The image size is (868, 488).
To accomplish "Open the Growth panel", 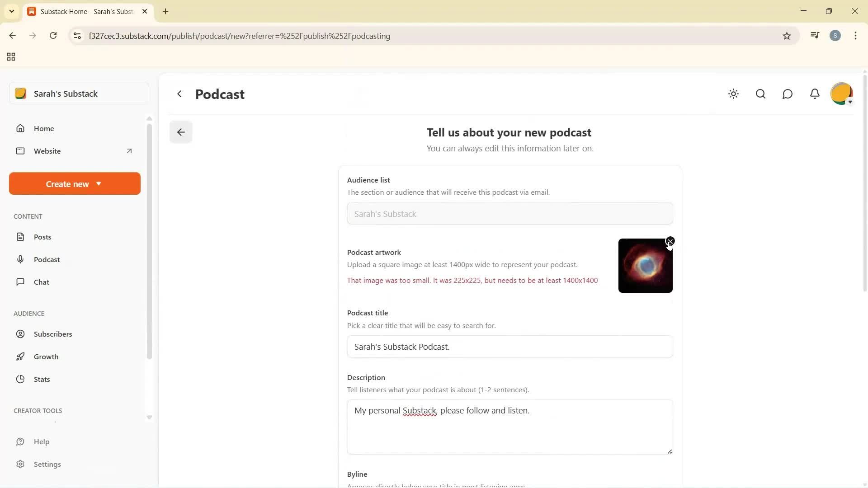I will pyautogui.click(x=47, y=357).
